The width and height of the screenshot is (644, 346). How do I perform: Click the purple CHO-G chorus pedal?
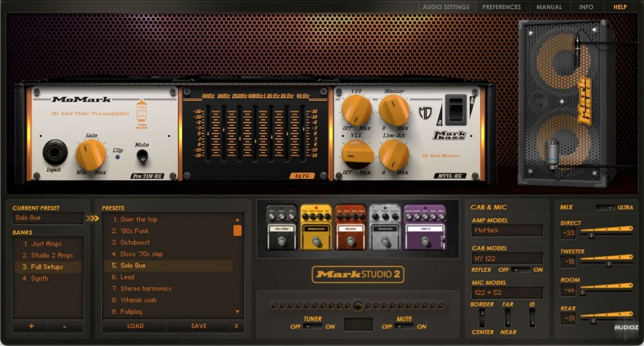coord(425,227)
